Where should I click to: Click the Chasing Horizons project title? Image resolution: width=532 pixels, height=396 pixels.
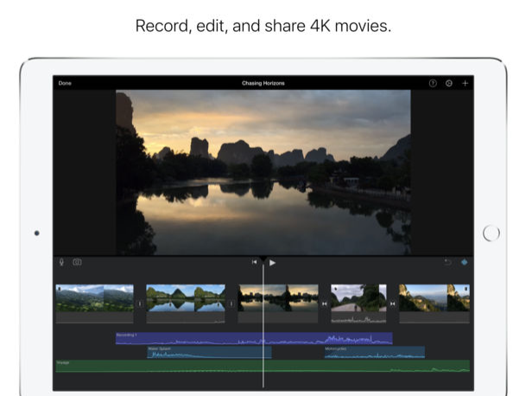[x=263, y=83]
